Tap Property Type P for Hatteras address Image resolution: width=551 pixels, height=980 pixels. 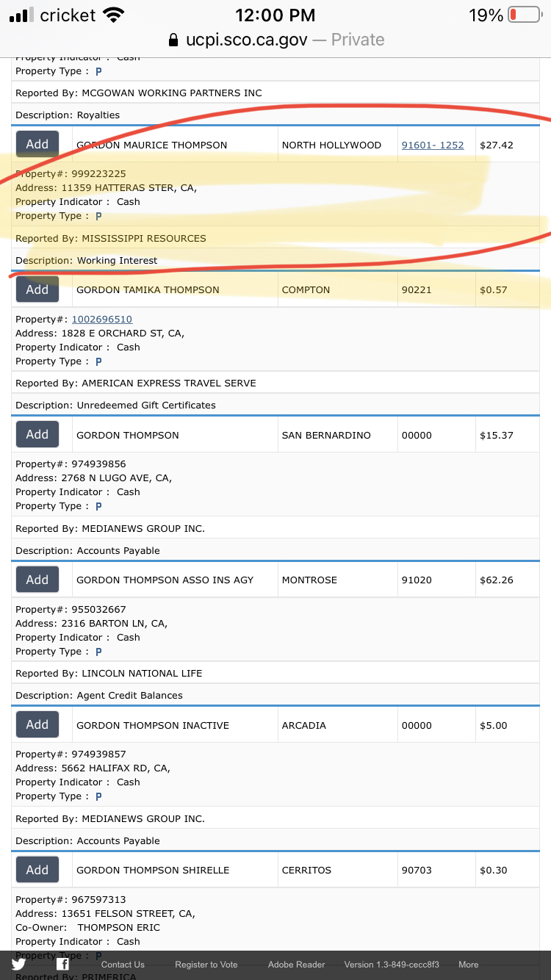click(x=98, y=216)
